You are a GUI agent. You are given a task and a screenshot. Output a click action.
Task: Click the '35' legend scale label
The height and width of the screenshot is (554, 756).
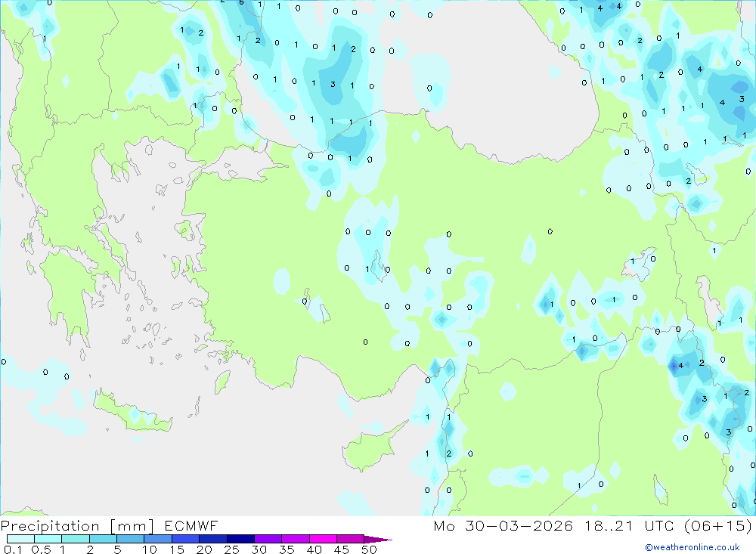click(287, 549)
